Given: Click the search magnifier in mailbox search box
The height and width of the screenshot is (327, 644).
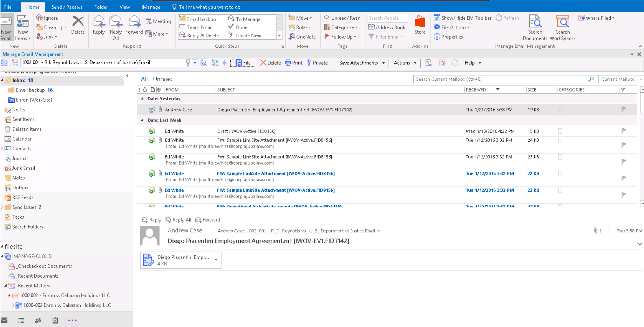Looking at the screenshot, I should coord(591,79).
